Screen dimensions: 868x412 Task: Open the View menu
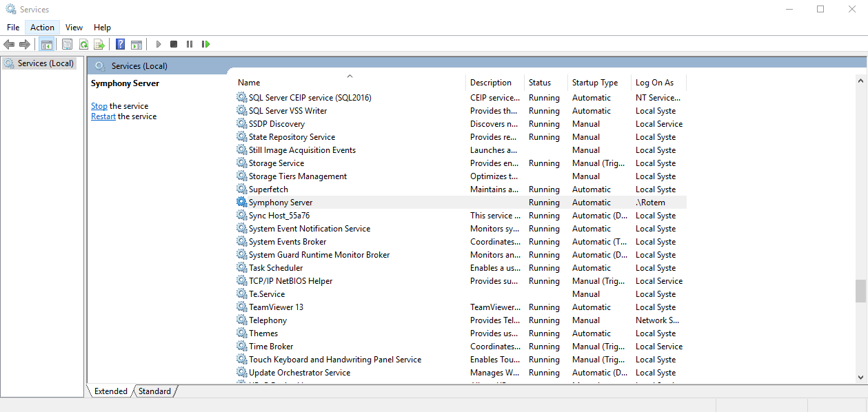pyautogui.click(x=74, y=28)
